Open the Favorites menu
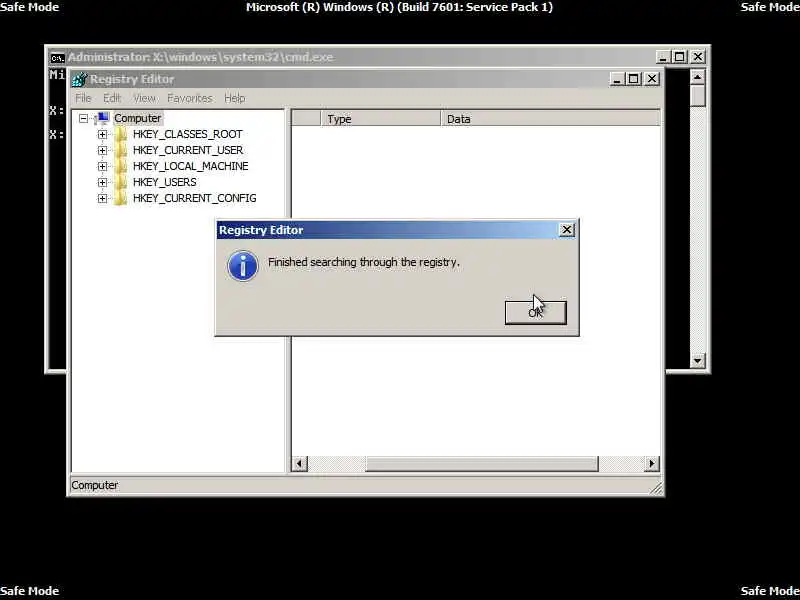 tap(190, 98)
